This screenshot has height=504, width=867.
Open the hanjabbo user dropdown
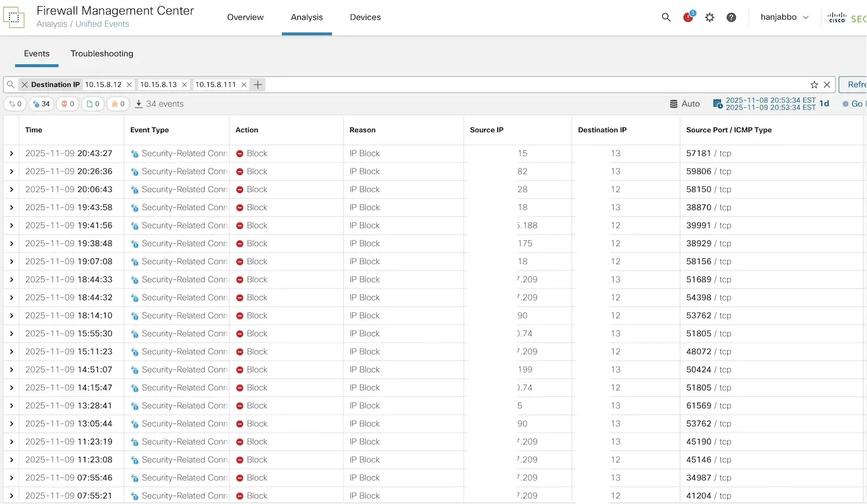pyautogui.click(x=784, y=17)
